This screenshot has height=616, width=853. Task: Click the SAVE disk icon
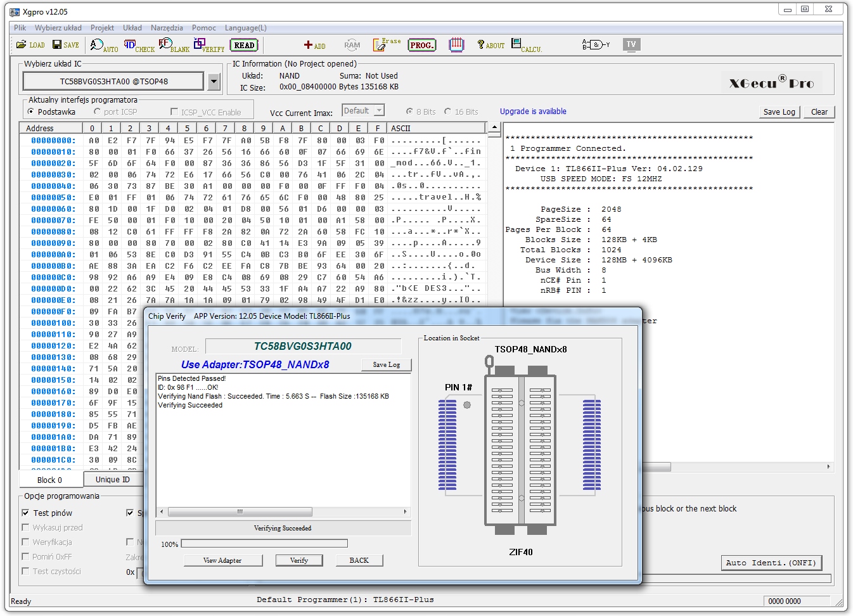coord(66,45)
